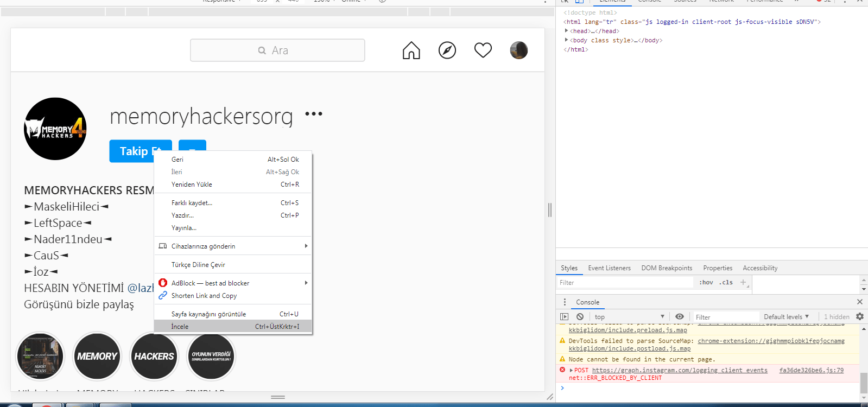Open the fa36de326be6.js:79 source link

point(812,370)
